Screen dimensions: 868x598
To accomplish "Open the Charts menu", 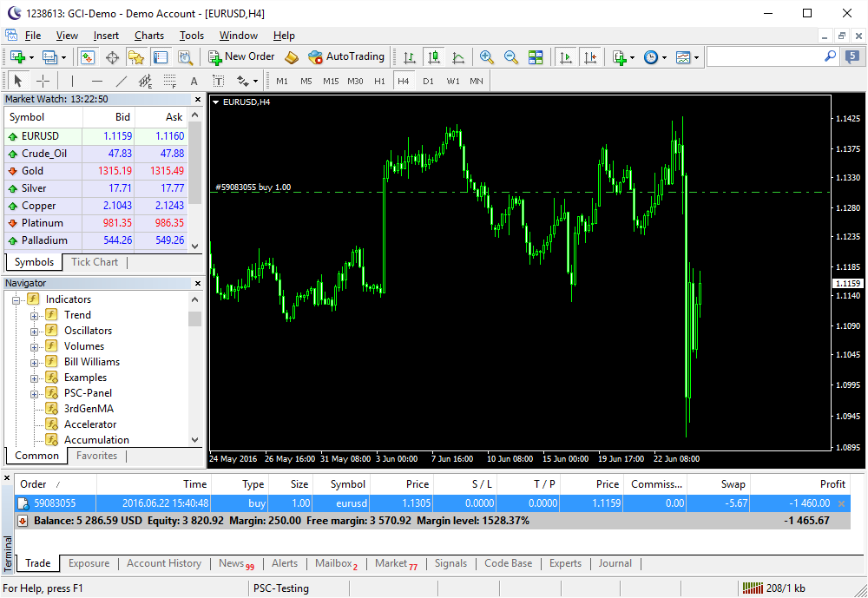I will pyautogui.click(x=149, y=36).
